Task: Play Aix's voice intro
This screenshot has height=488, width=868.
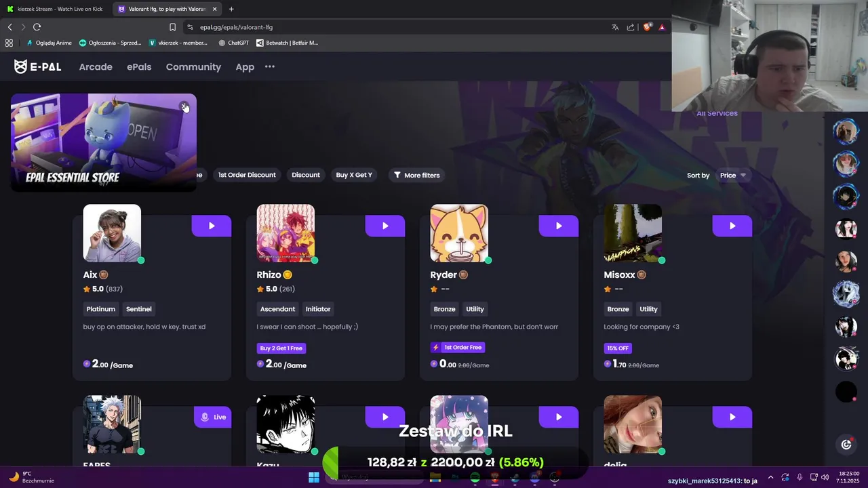Action: pos(212,226)
